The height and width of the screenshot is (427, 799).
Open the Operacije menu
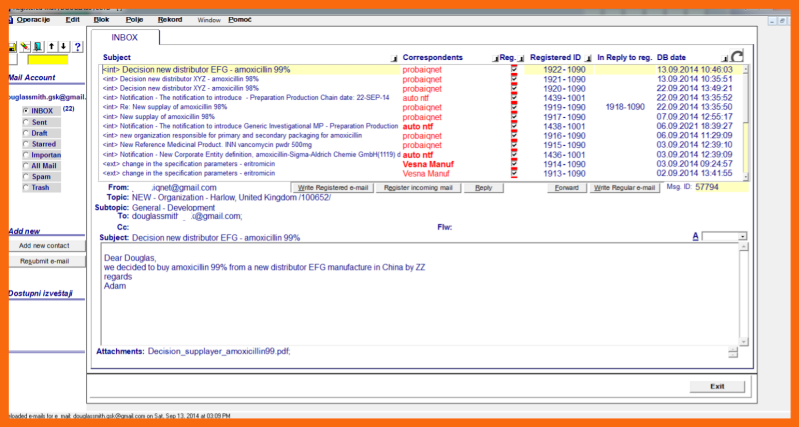(33, 20)
